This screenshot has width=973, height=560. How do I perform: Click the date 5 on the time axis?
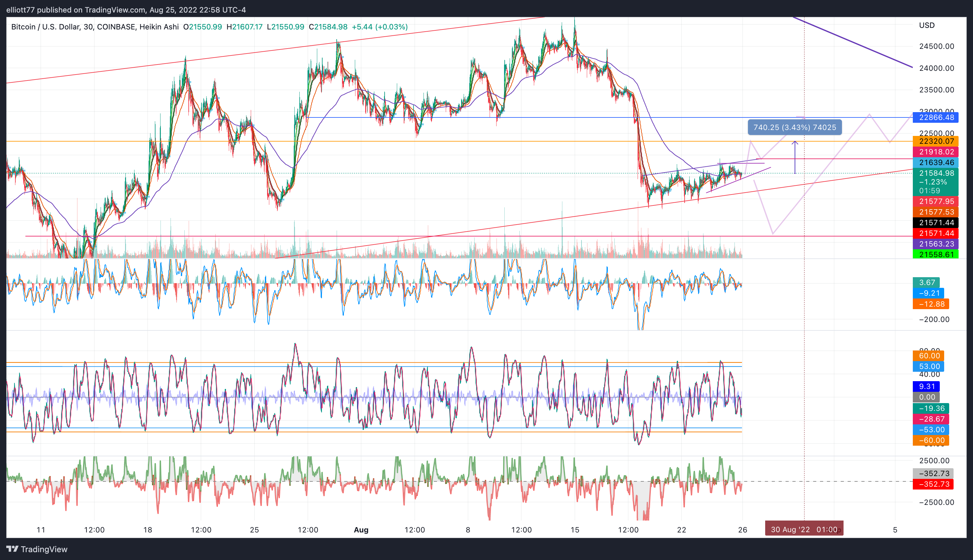click(895, 530)
